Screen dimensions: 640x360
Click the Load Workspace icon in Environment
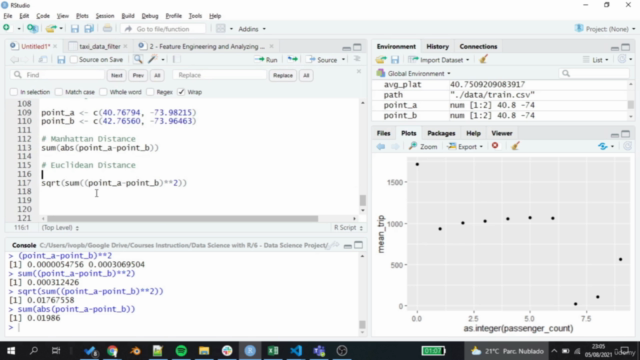(381, 60)
